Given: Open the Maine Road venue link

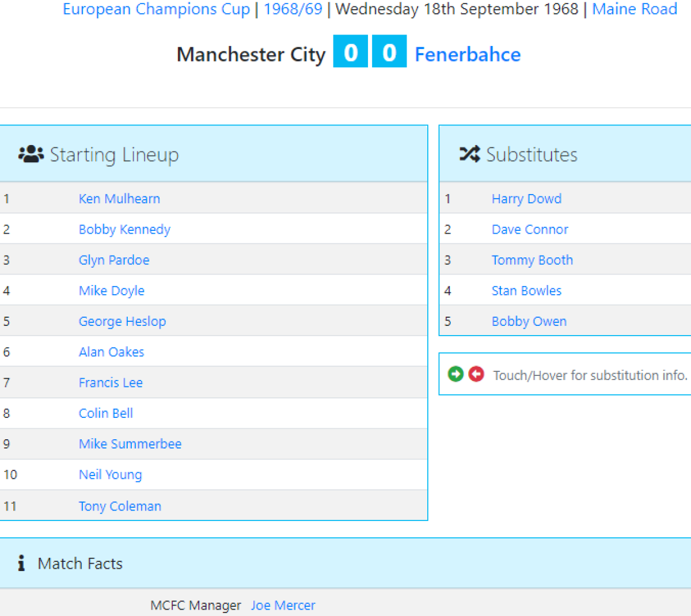Looking at the screenshot, I should [x=635, y=9].
